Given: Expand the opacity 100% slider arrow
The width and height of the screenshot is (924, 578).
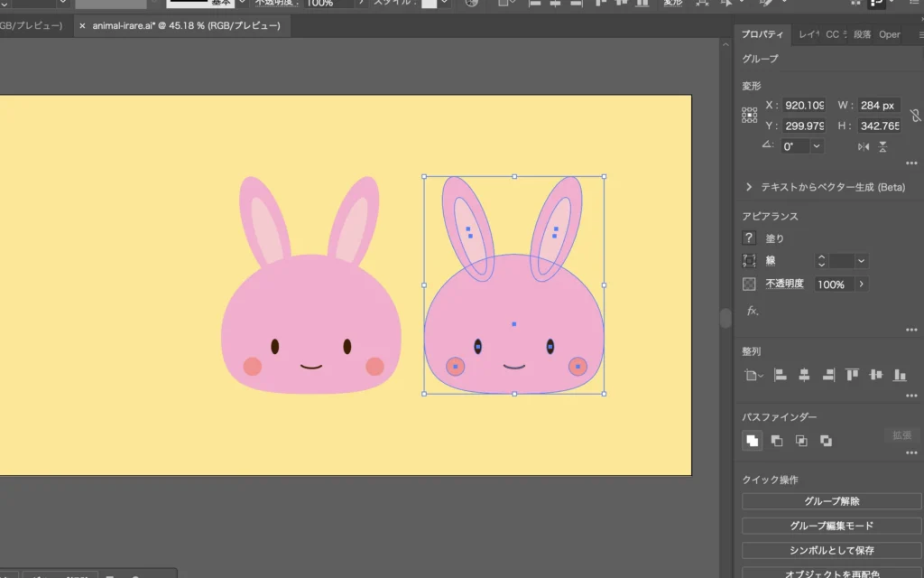Looking at the screenshot, I should pos(861,284).
